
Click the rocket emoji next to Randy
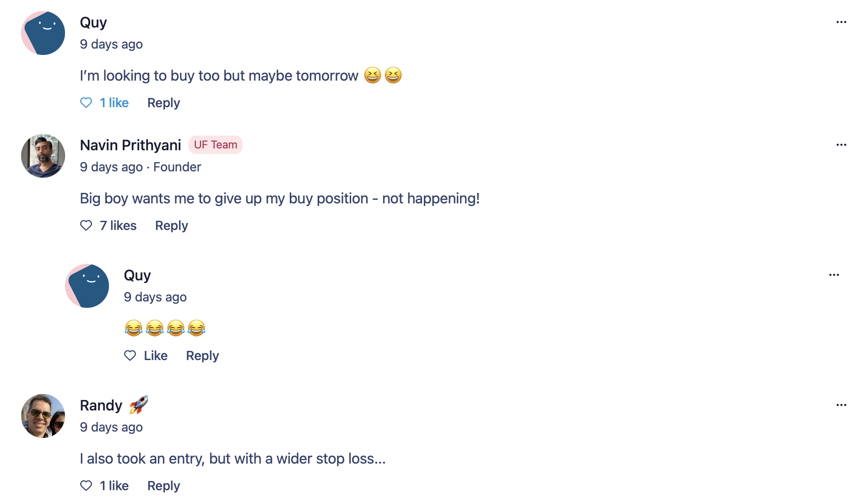coord(138,405)
